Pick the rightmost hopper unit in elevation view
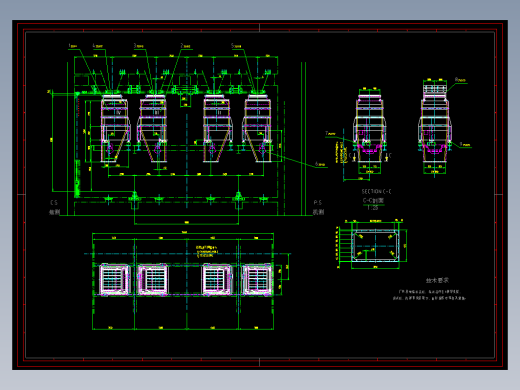 pyautogui.click(x=258, y=129)
